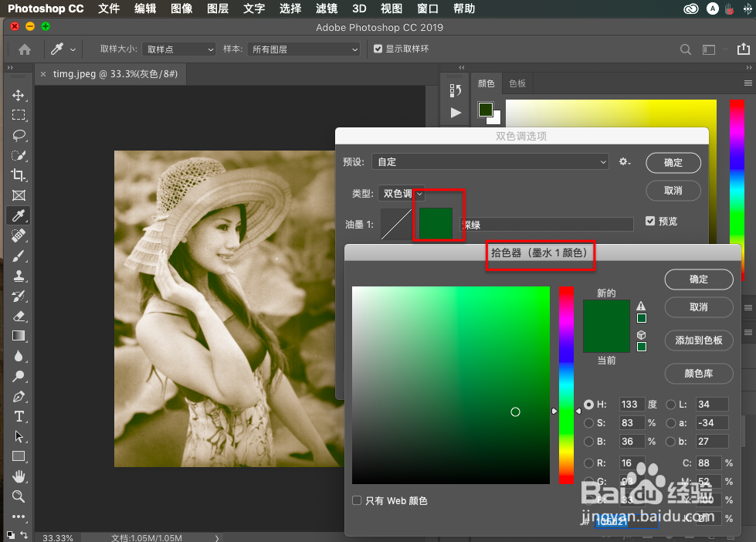Select the Lab a channel radio button

pos(670,423)
